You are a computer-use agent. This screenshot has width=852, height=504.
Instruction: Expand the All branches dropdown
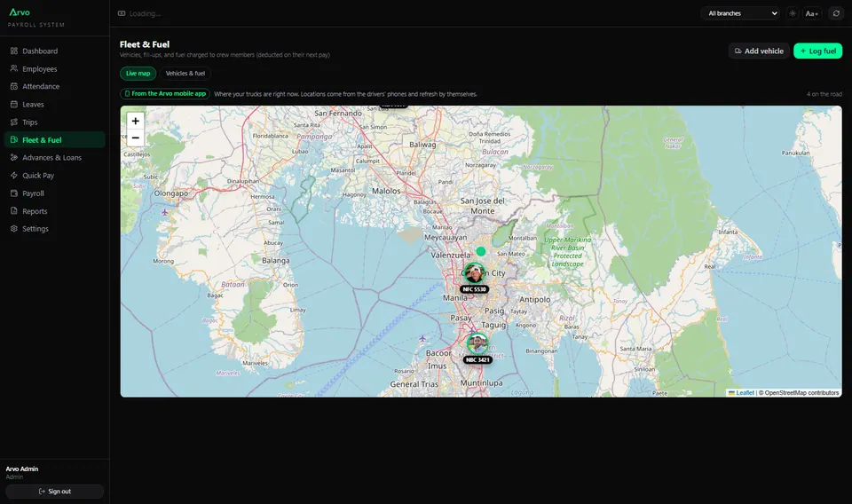(742, 13)
